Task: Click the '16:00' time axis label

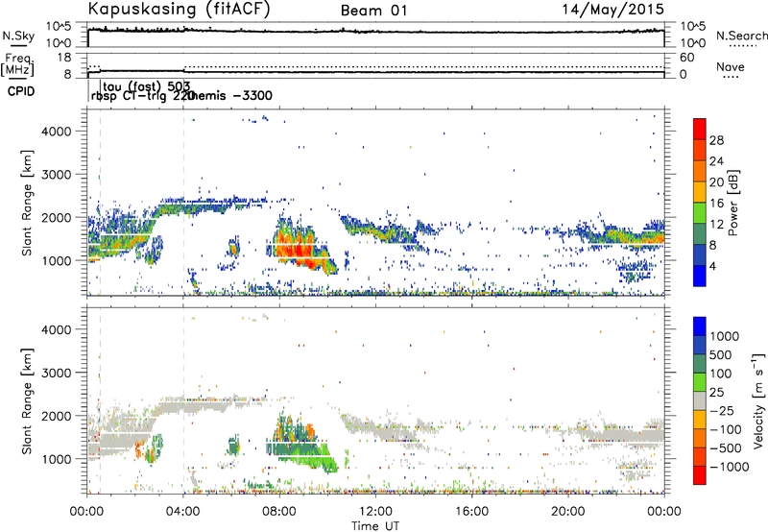Action: click(x=471, y=512)
